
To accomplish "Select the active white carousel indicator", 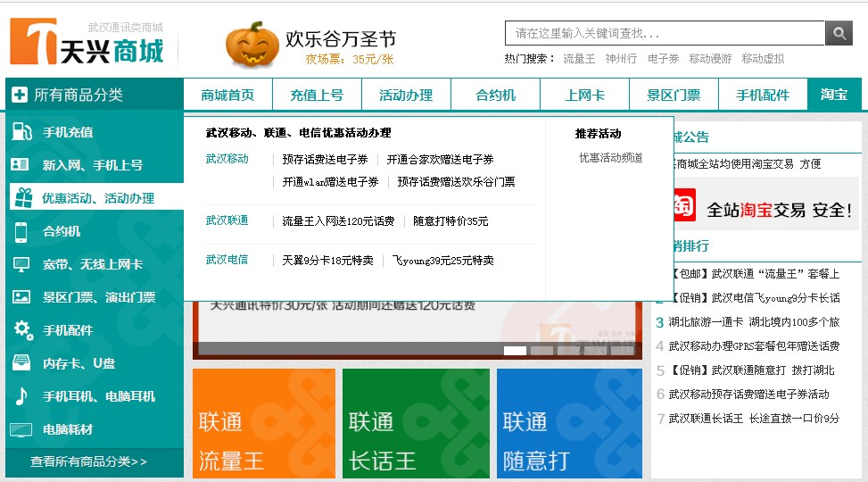I will point(515,350).
